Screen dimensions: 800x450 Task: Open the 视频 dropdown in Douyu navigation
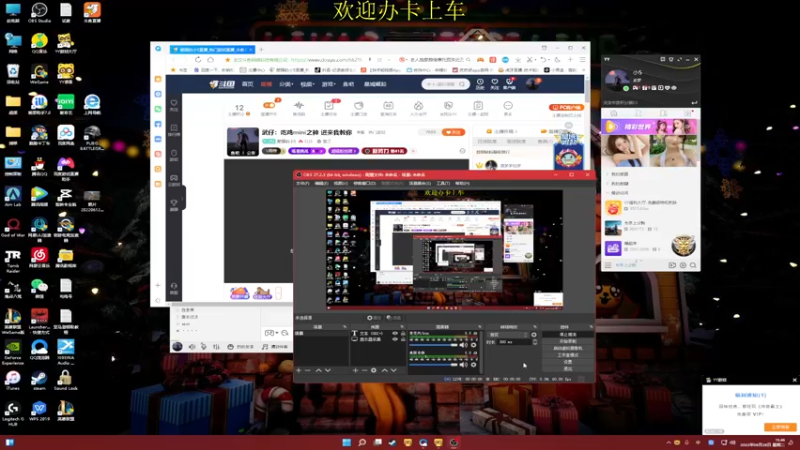(x=307, y=84)
